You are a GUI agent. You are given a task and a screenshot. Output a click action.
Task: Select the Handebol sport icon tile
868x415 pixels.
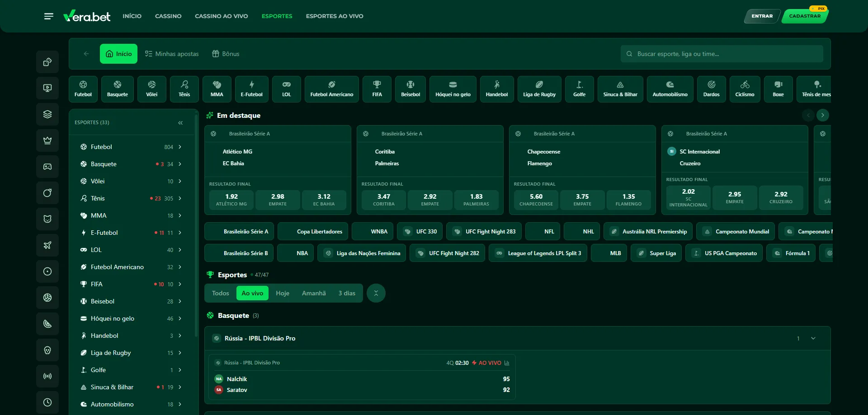(x=497, y=89)
